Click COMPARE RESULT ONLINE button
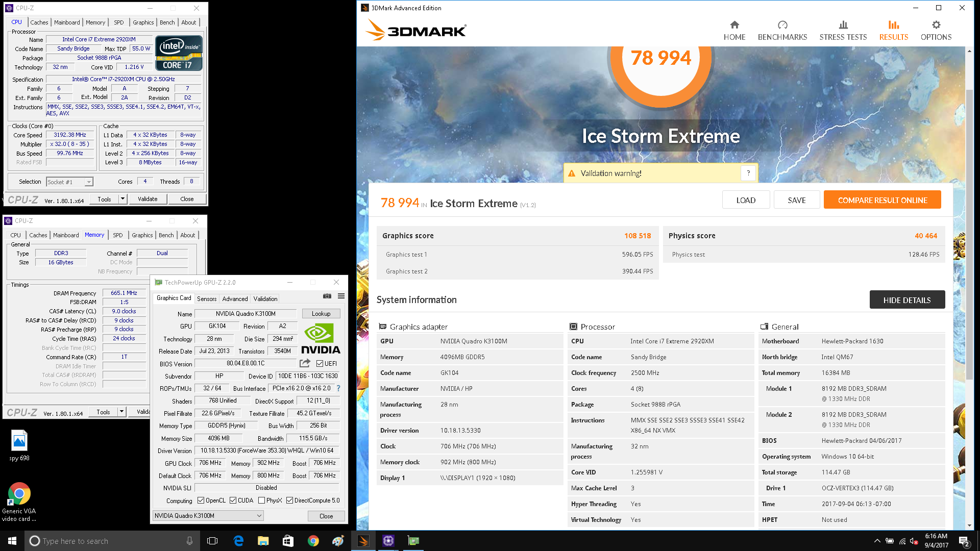The width and height of the screenshot is (980, 551). 883,200
